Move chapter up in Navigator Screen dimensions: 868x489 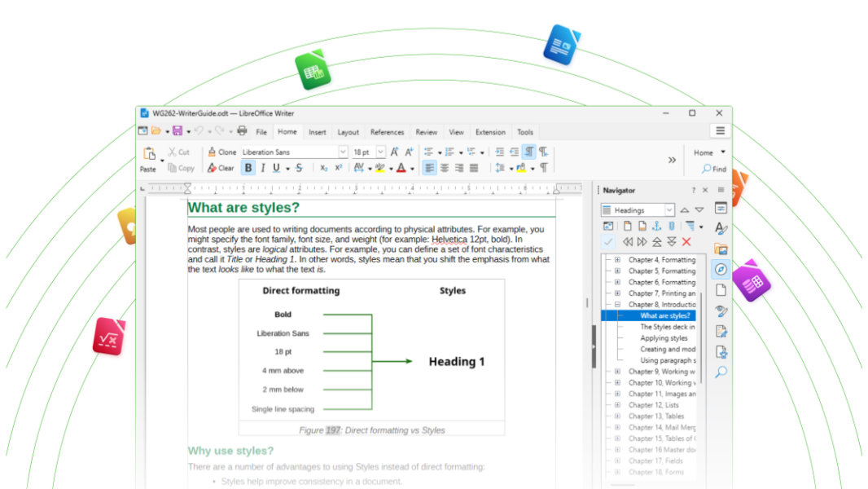[x=656, y=242]
